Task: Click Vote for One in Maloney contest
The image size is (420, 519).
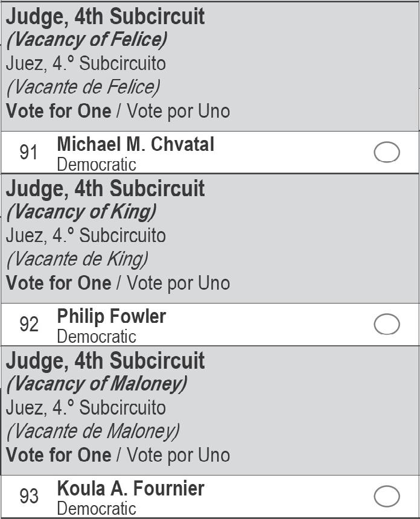Action: click(59, 455)
